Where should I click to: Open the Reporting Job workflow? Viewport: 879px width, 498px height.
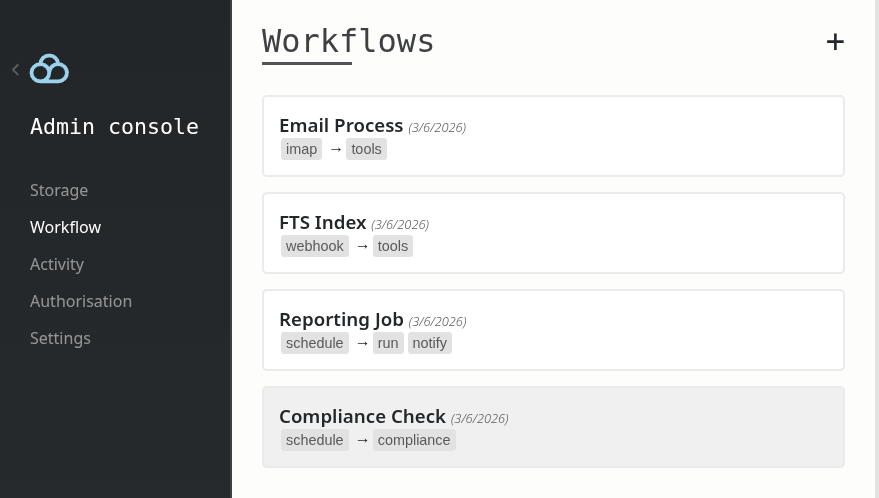coord(341,320)
